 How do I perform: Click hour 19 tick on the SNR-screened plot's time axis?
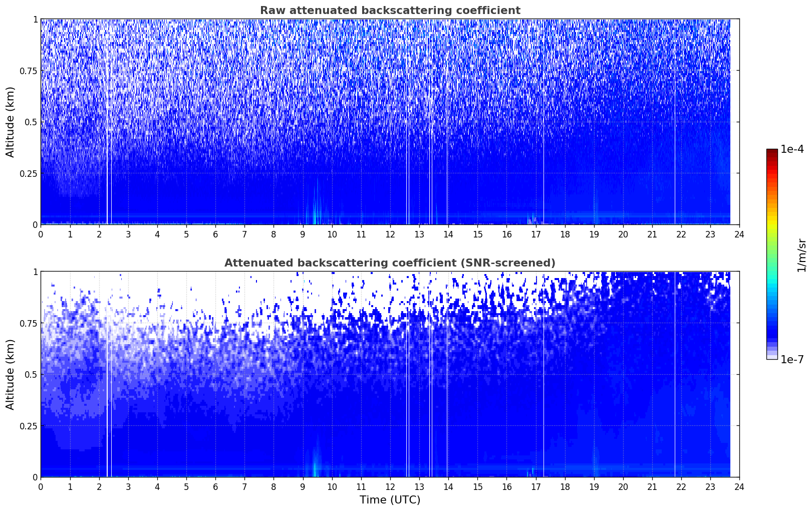click(594, 486)
